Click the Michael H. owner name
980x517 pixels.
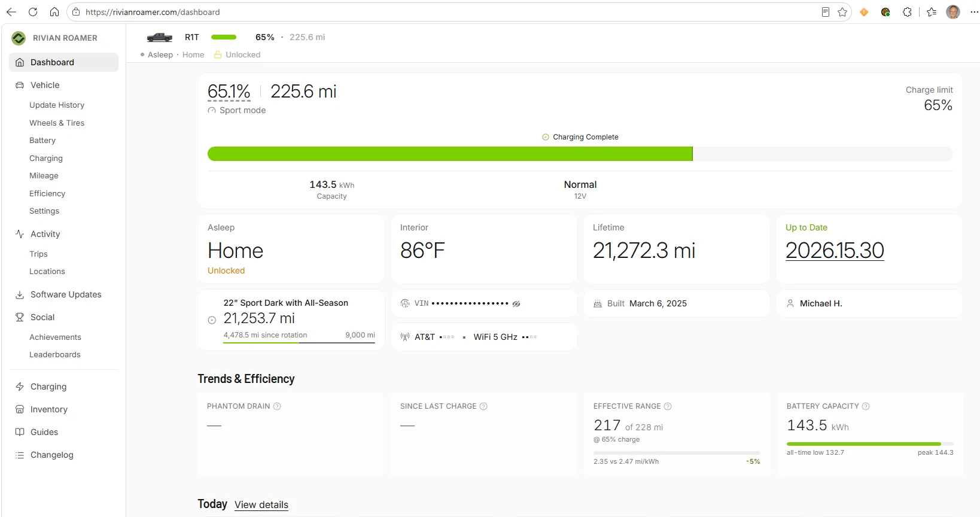pyautogui.click(x=821, y=303)
